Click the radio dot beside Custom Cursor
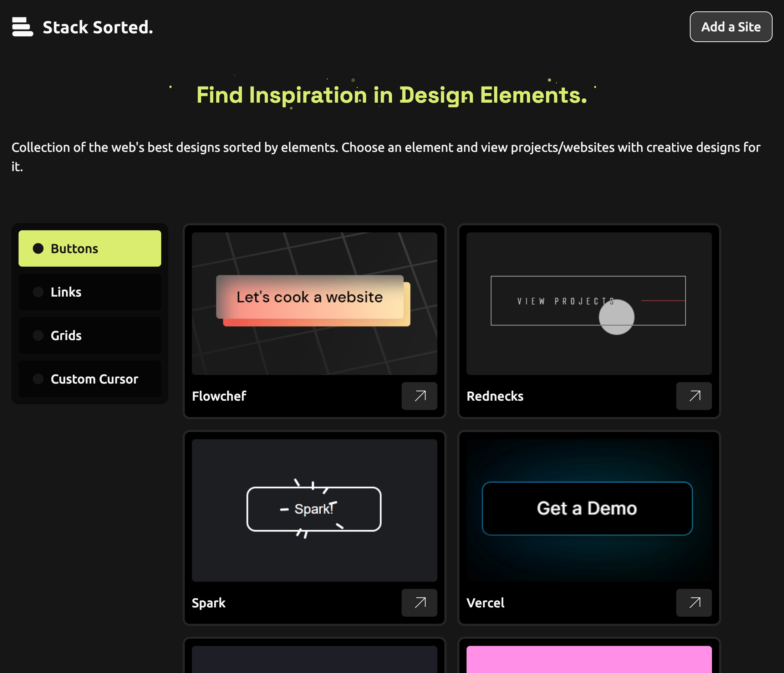 point(38,379)
